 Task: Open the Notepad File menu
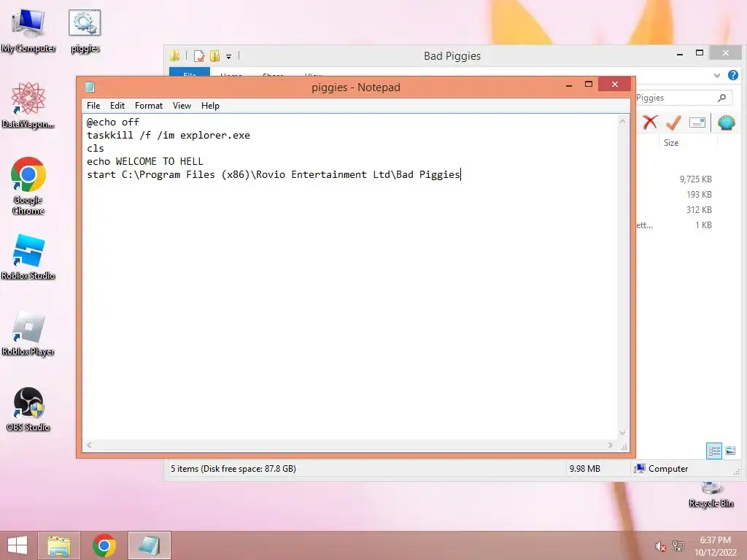click(x=93, y=106)
